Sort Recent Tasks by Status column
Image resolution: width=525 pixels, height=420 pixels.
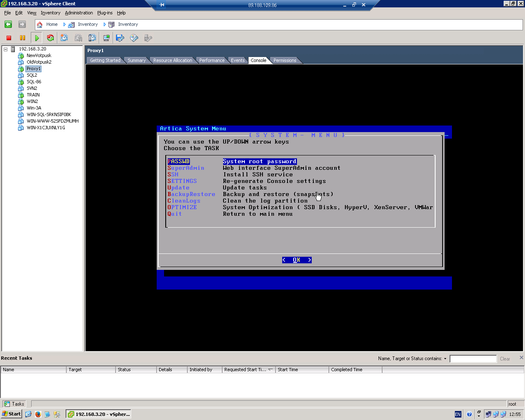click(x=136, y=370)
